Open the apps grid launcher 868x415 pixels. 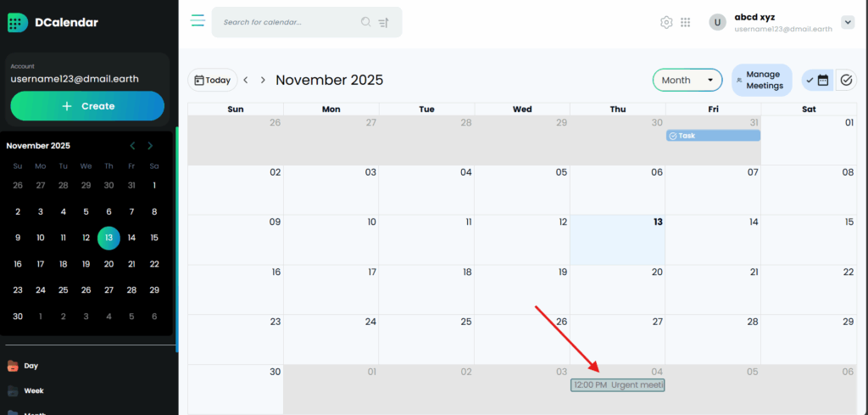[x=686, y=22]
